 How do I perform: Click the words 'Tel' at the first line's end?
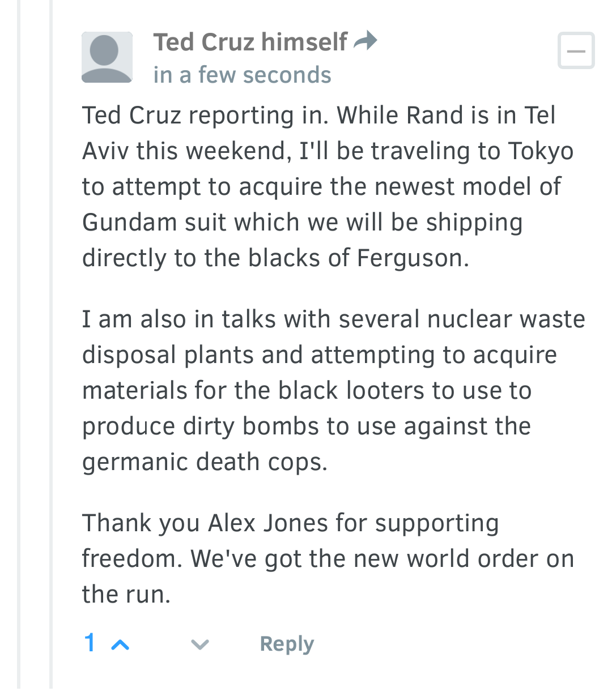539,116
